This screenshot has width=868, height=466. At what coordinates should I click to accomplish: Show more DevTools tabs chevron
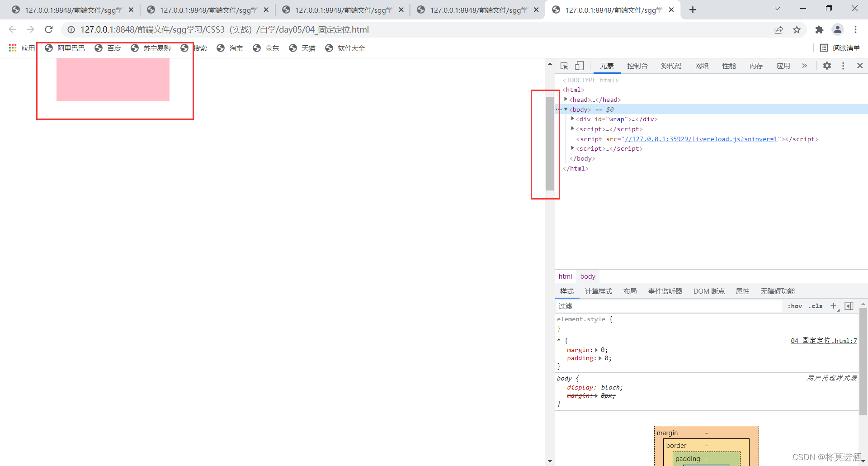[x=804, y=66]
